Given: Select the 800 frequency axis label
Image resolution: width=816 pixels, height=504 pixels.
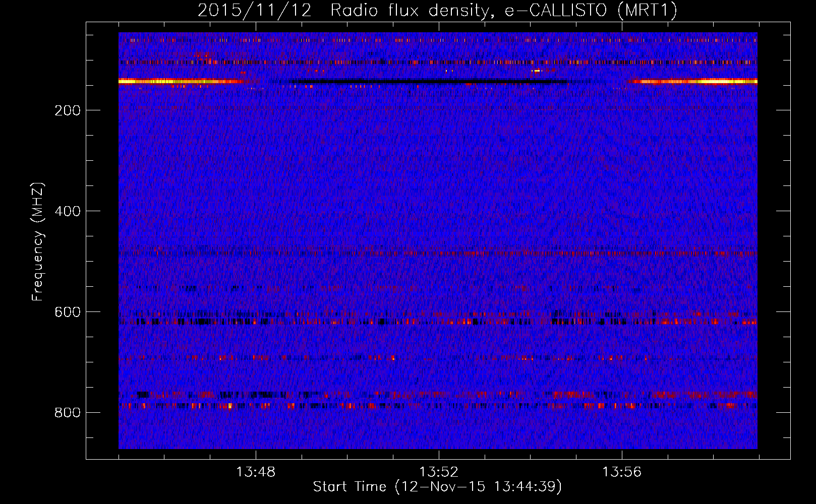Looking at the screenshot, I should (x=68, y=413).
